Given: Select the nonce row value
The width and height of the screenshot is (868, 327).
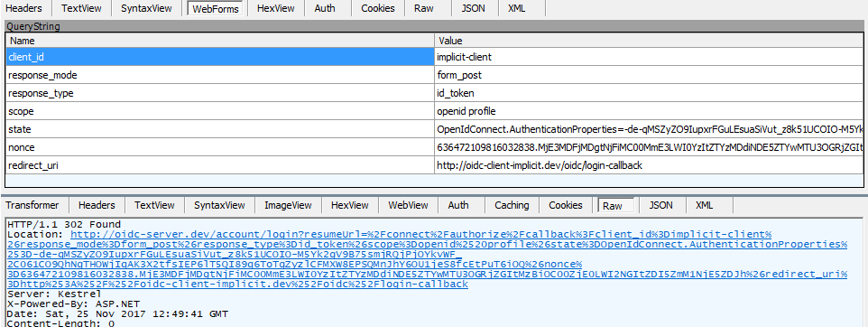Looking at the screenshot, I should tap(651, 147).
